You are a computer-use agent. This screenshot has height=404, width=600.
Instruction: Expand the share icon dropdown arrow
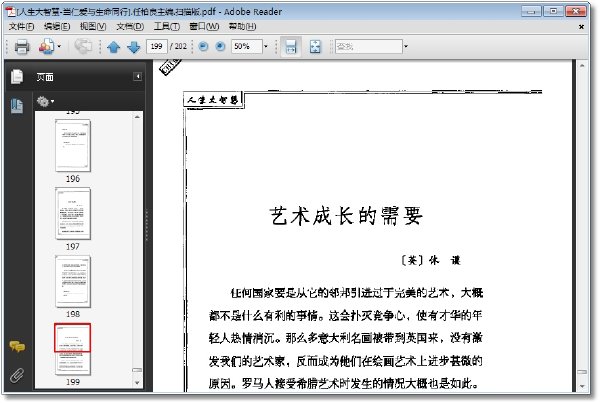[59, 47]
